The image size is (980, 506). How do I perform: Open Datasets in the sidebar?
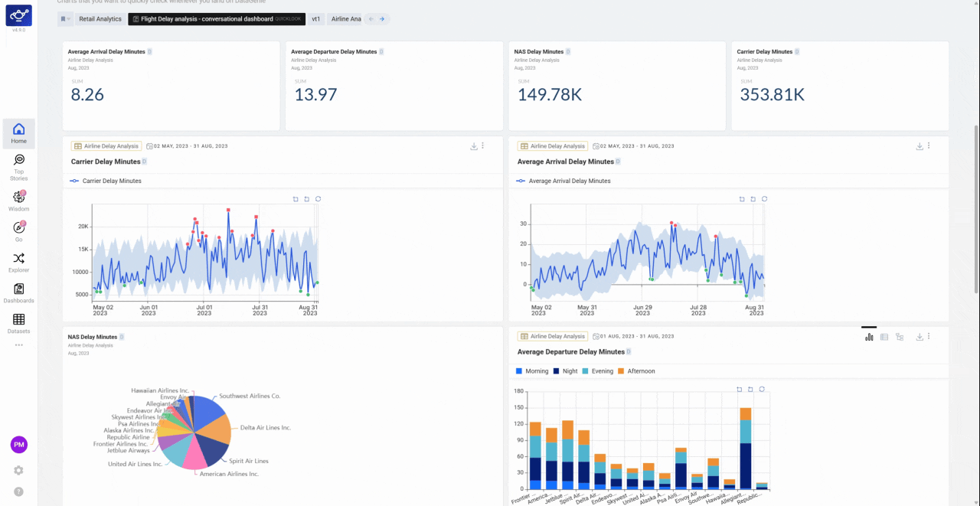18,324
